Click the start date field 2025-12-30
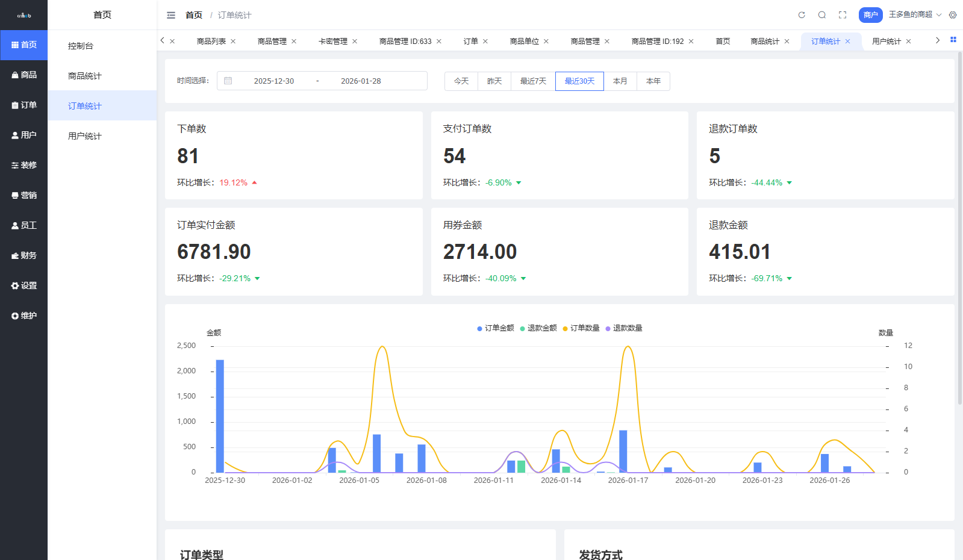963x560 pixels. click(x=274, y=81)
